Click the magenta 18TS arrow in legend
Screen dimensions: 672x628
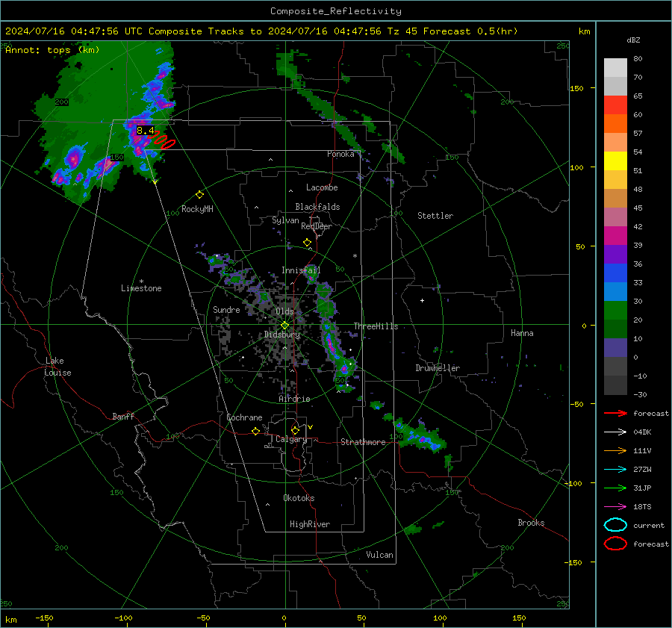click(615, 507)
